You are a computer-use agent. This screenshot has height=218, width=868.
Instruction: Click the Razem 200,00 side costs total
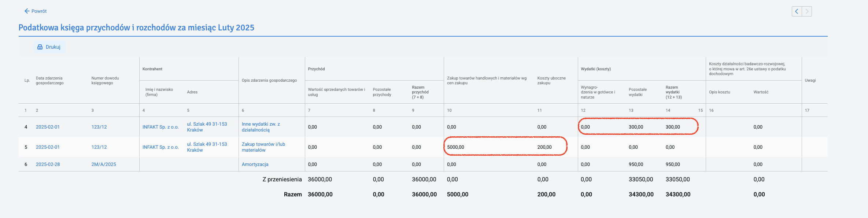546,195
